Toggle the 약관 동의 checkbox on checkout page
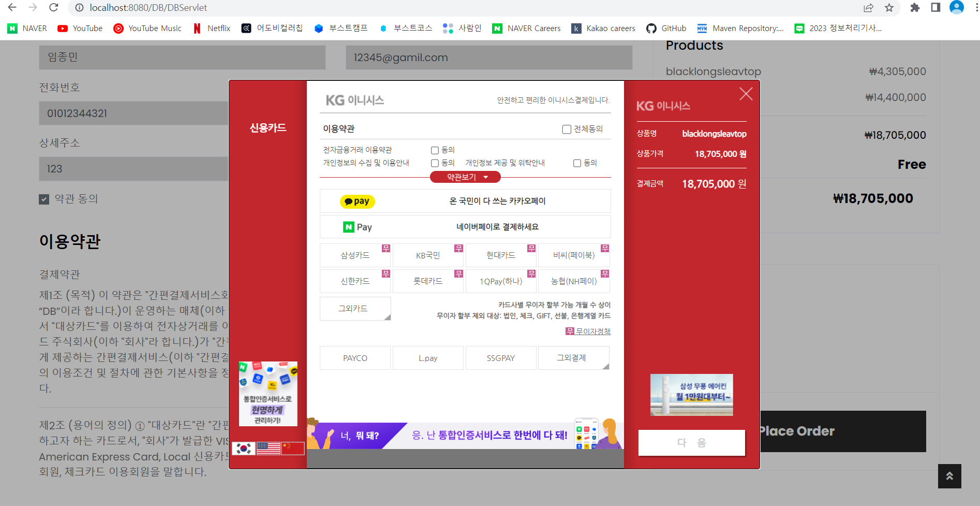980x506 pixels. click(44, 199)
